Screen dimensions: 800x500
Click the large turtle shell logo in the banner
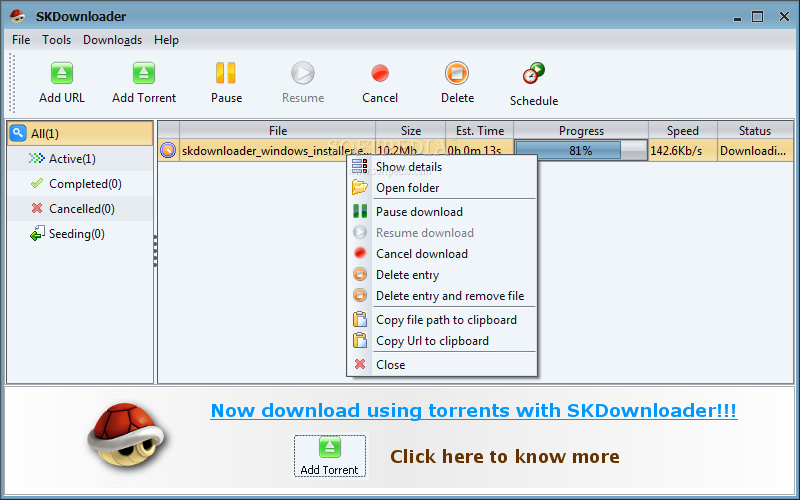tap(126, 435)
